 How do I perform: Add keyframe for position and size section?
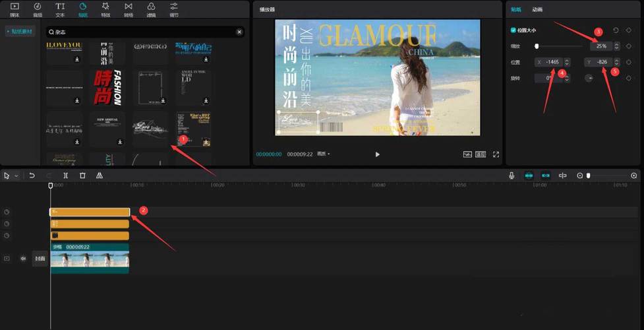(x=628, y=30)
